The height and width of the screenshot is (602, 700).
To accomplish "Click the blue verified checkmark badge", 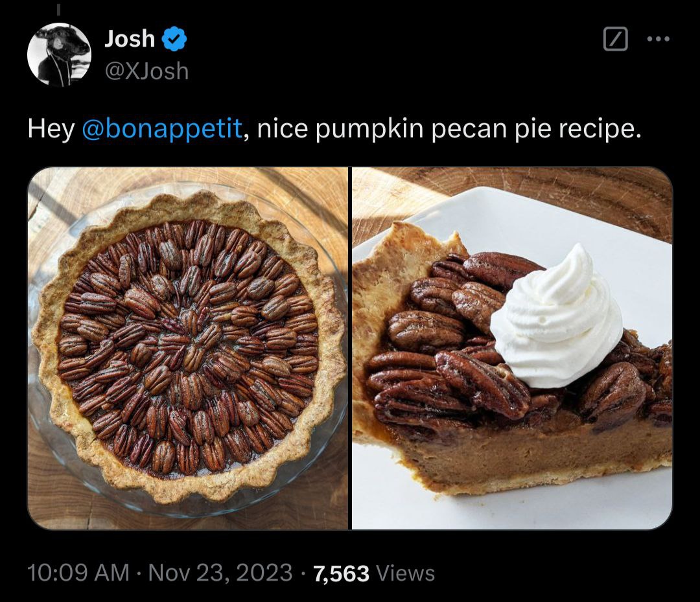I will pyautogui.click(x=174, y=40).
